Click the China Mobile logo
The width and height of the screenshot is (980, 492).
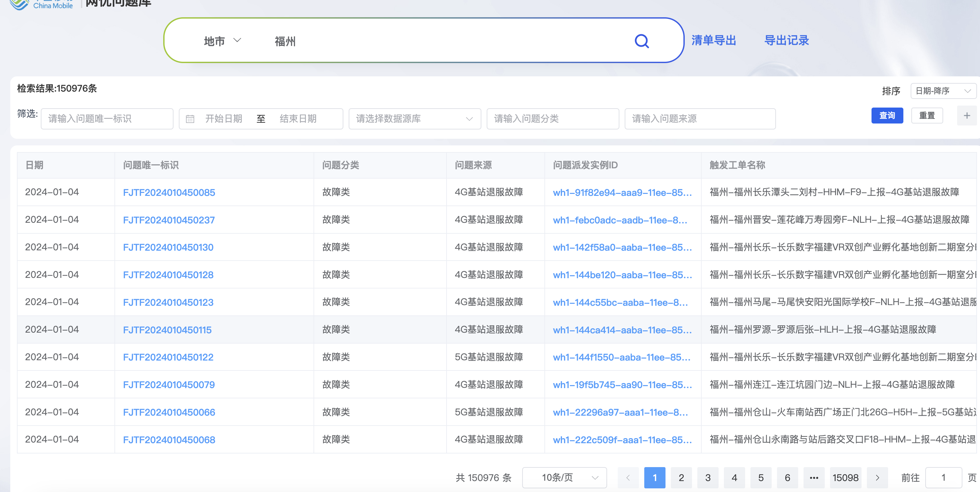[41, 5]
